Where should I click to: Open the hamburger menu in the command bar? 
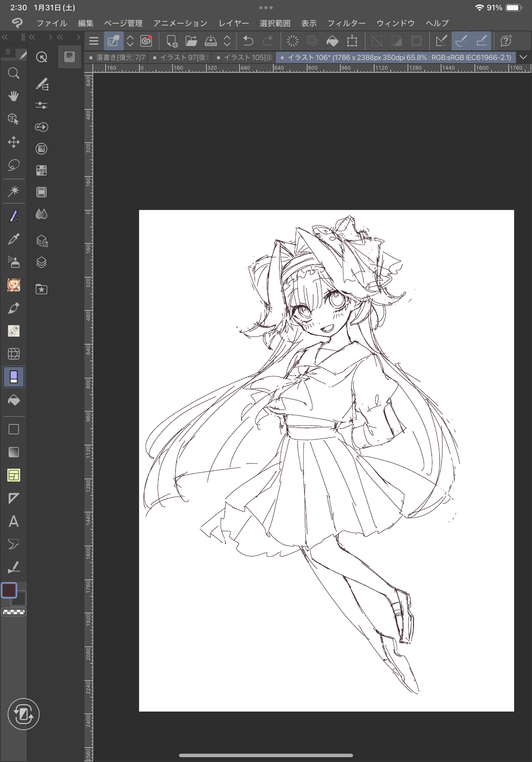point(94,41)
